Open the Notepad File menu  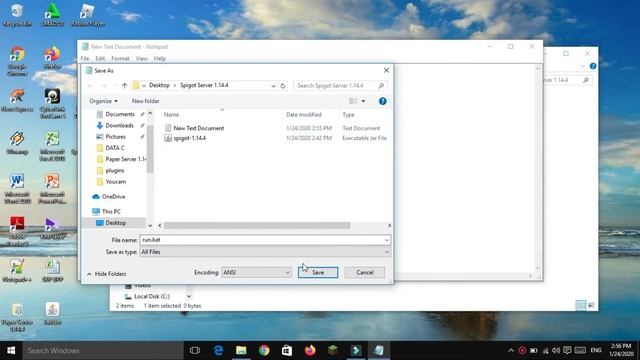[x=85, y=59]
